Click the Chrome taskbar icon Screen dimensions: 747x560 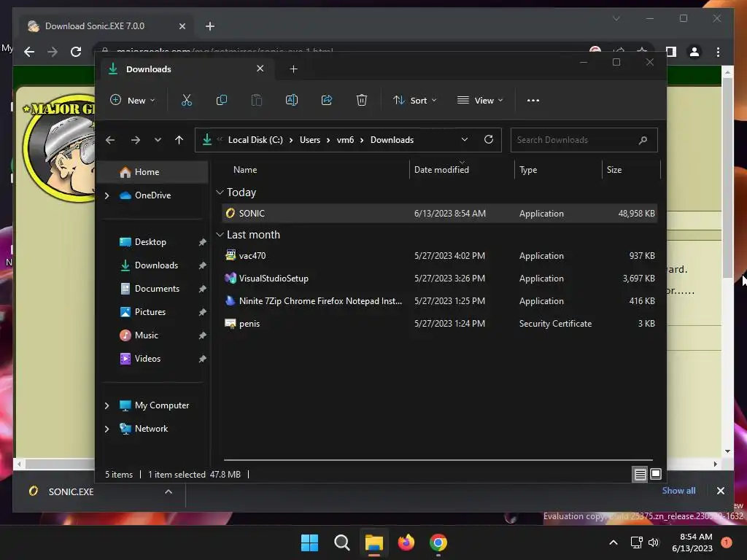tap(438, 542)
